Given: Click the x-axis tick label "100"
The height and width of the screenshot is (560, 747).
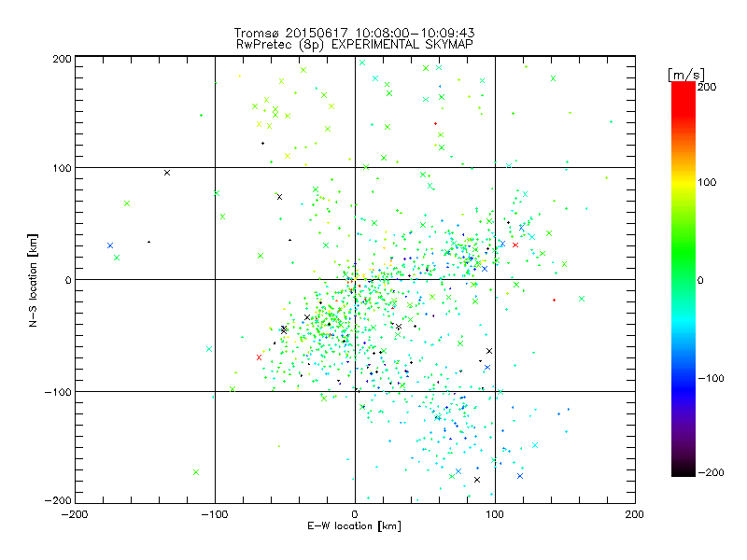Looking at the screenshot, I should coord(495,514).
